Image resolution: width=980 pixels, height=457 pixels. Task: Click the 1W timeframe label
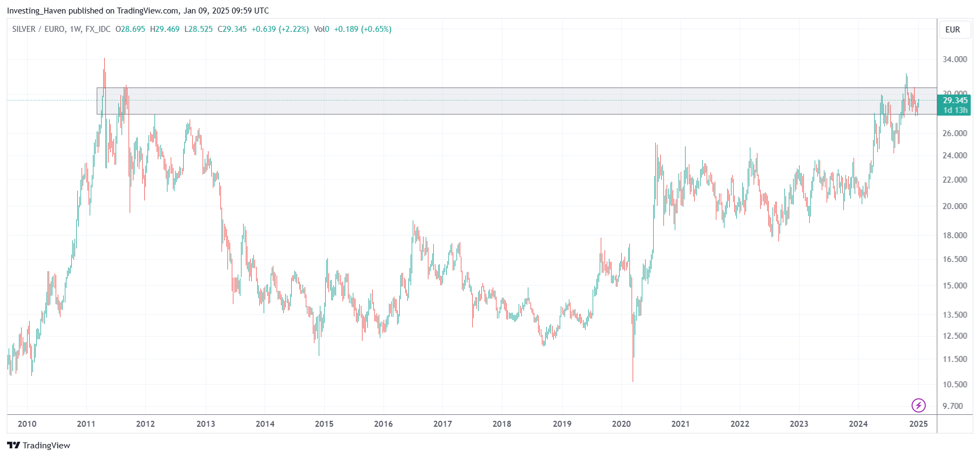[75, 29]
